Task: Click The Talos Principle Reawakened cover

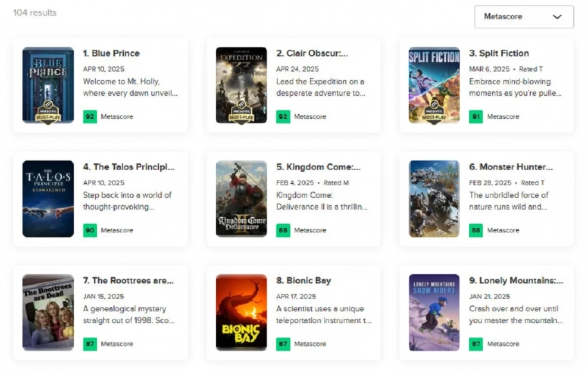Action: pyautogui.click(x=48, y=198)
